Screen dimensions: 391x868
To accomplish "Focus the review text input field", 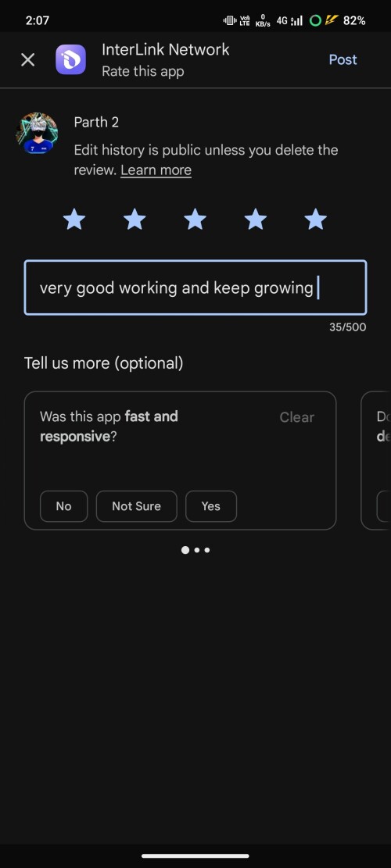I will [195, 288].
